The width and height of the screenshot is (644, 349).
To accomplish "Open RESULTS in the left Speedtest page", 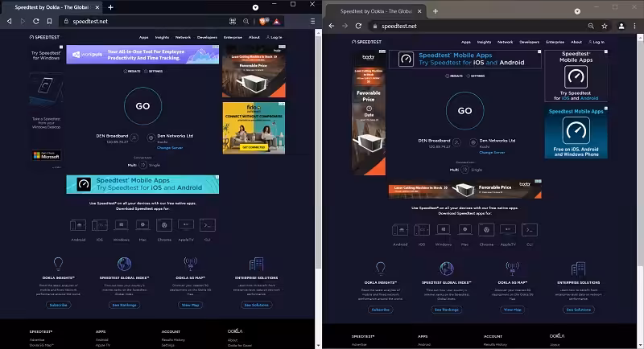I will click(x=132, y=72).
